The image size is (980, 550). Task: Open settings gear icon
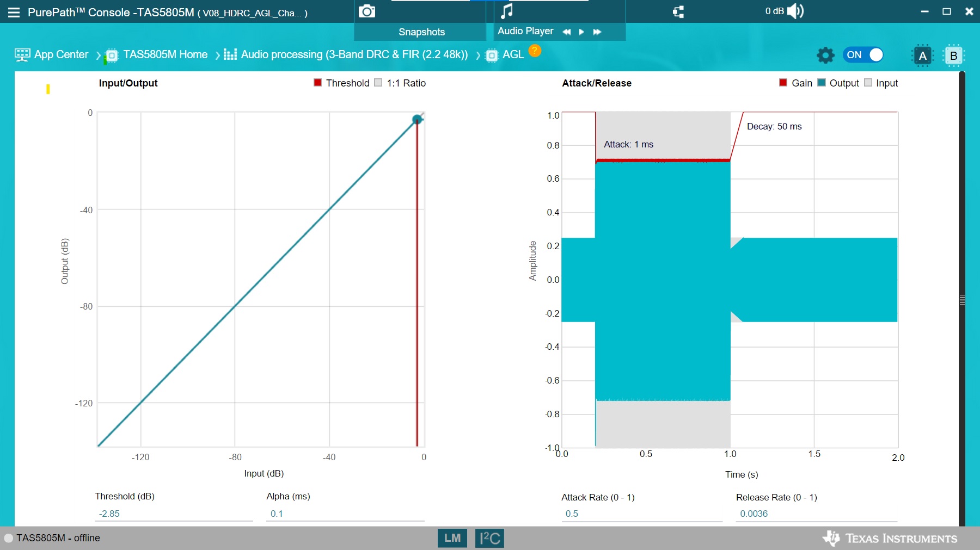[x=825, y=55]
